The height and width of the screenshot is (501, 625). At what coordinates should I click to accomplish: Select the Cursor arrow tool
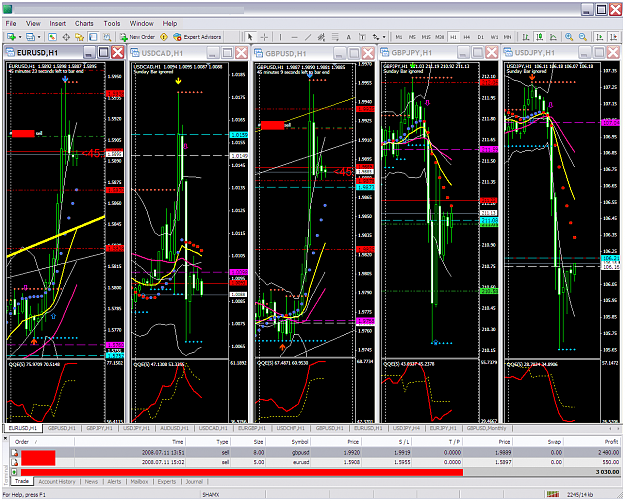(250, 37)
